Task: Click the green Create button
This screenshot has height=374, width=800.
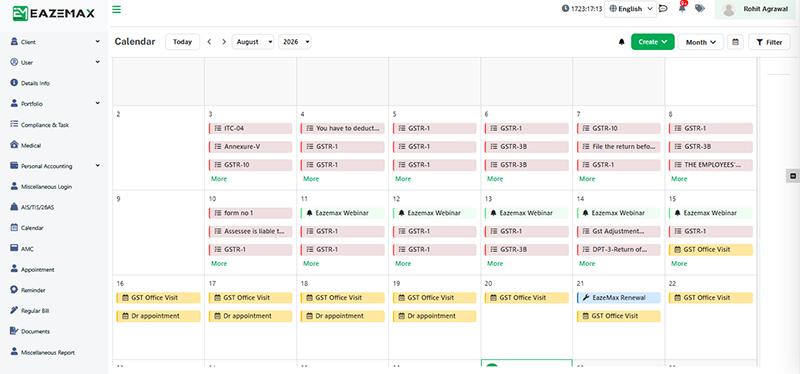Action: tap(653, 42)
